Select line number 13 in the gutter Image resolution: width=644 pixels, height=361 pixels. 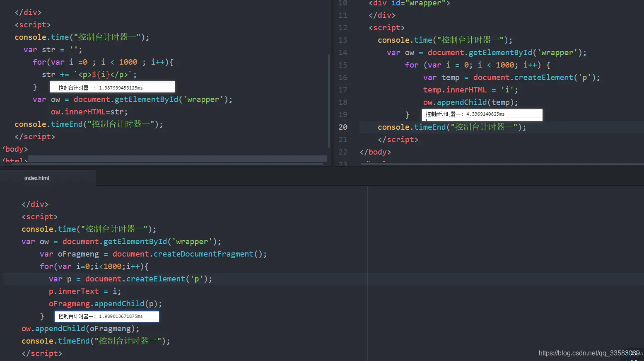click(343, 40)
